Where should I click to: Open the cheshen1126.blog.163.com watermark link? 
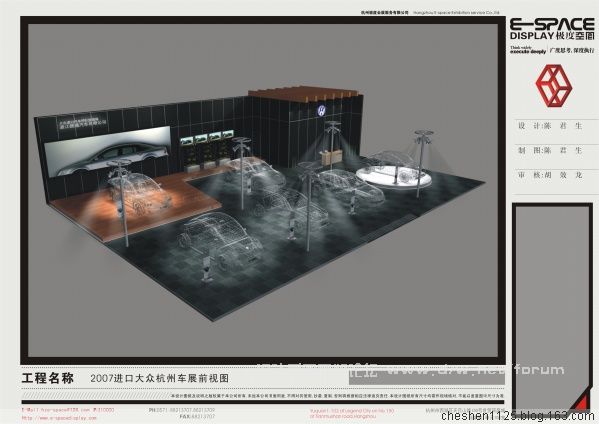coord(518,416)
